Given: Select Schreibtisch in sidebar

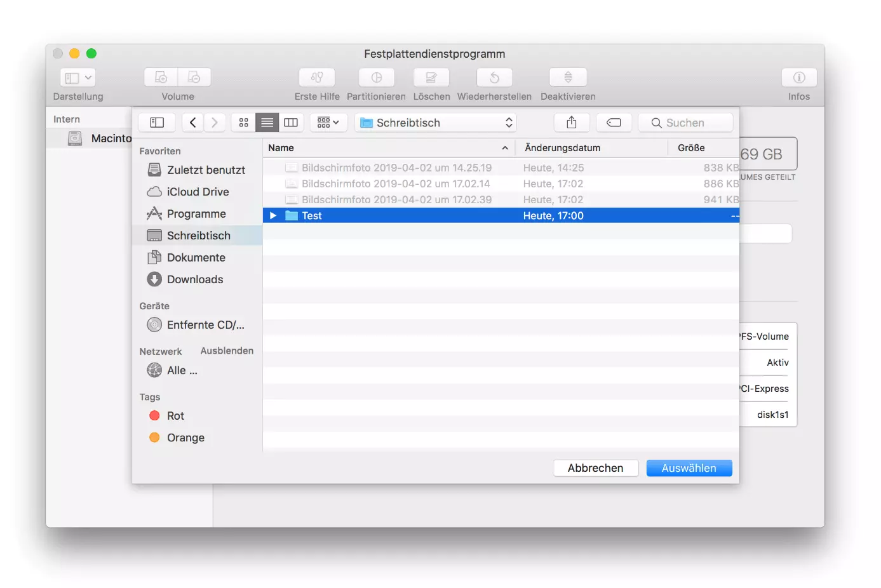Looking at the screenshot, I should (198, 236).
